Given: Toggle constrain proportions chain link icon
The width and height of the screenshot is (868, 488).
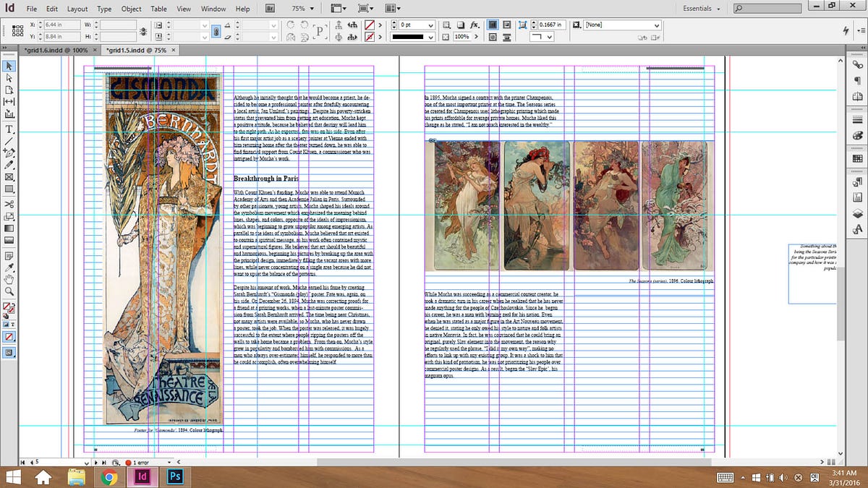Looking at the screenshot, I should tap(216, 30).
